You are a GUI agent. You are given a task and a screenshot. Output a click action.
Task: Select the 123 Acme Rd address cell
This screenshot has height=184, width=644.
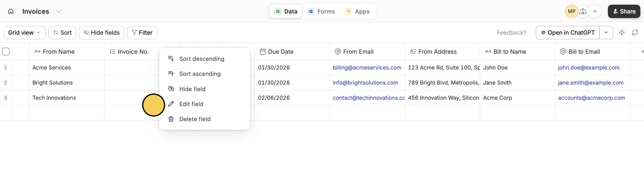[442, 68]
